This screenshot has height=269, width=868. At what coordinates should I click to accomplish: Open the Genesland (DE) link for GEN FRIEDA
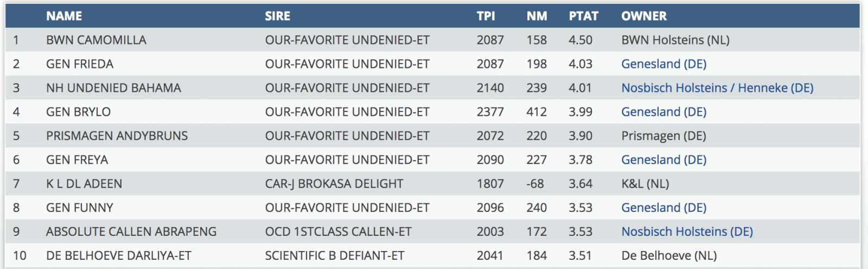(x=663, y=64)
